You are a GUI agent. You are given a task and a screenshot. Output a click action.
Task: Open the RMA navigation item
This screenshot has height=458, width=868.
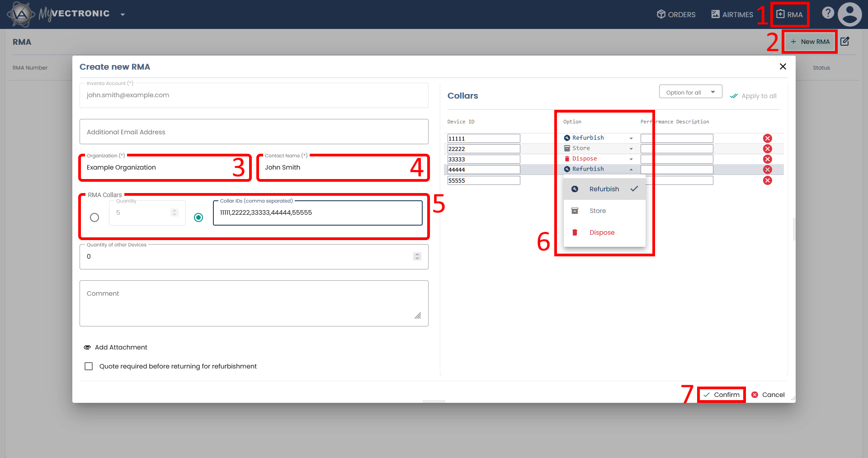pyautogui.click(x=789, y=14)
